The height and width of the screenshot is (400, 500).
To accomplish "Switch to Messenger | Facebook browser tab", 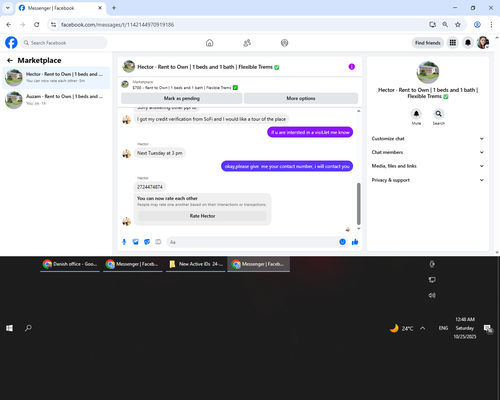I will tap(61, 8).
